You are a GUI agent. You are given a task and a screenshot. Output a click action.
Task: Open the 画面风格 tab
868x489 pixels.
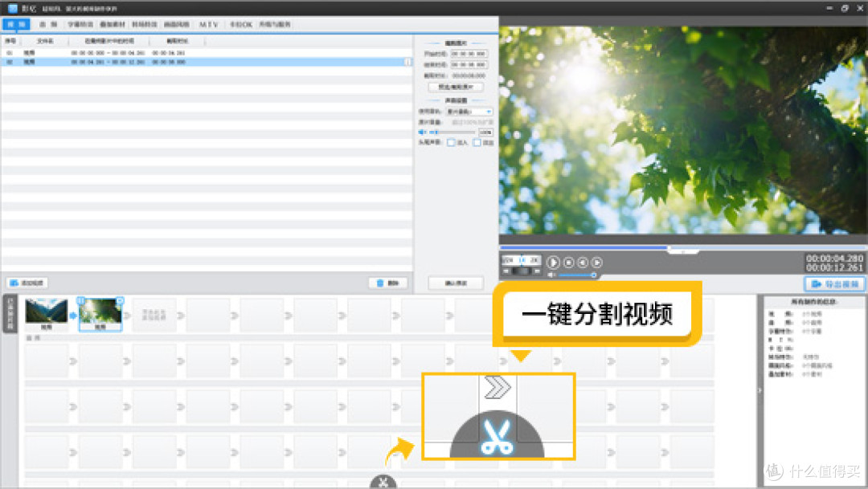click(177, 24)
